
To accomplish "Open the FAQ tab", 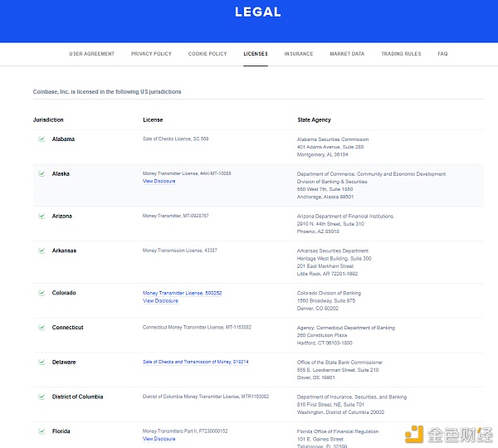I will tap(442, 54).
